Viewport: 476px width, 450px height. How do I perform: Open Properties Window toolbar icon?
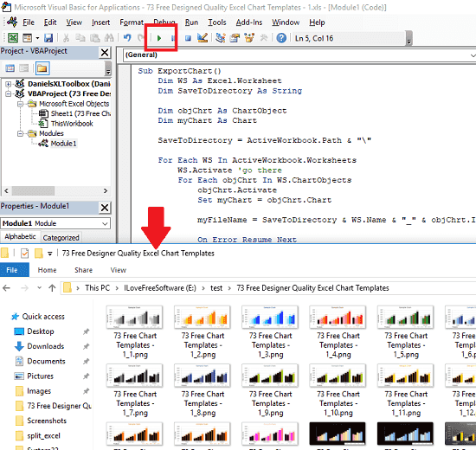[x=235, y=38]
